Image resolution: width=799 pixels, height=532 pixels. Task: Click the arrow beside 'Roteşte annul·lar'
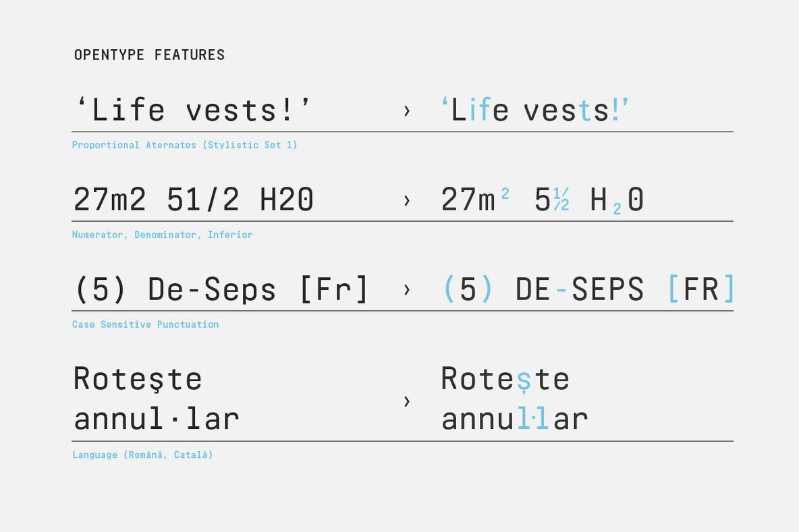click(x=406, y=401)
